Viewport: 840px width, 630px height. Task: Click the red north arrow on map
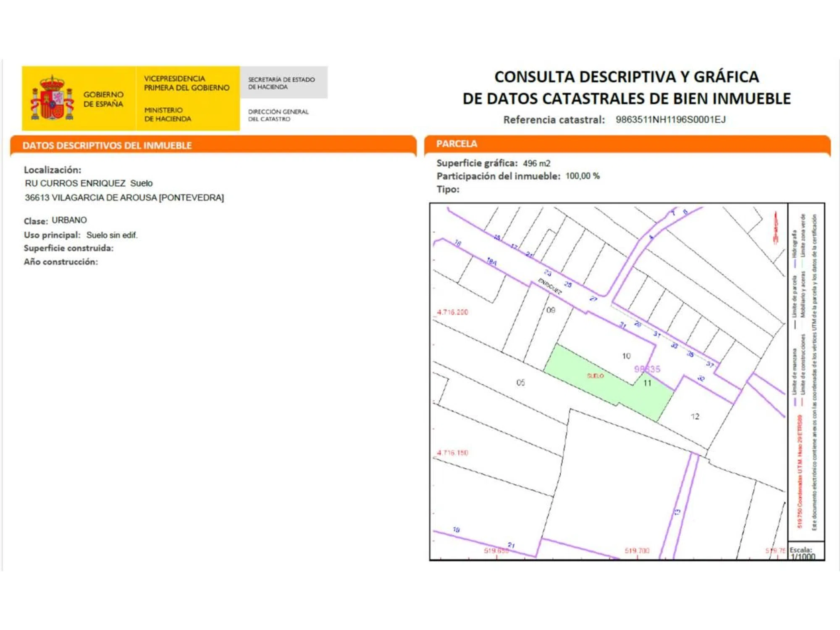click(x=776, y=227)
